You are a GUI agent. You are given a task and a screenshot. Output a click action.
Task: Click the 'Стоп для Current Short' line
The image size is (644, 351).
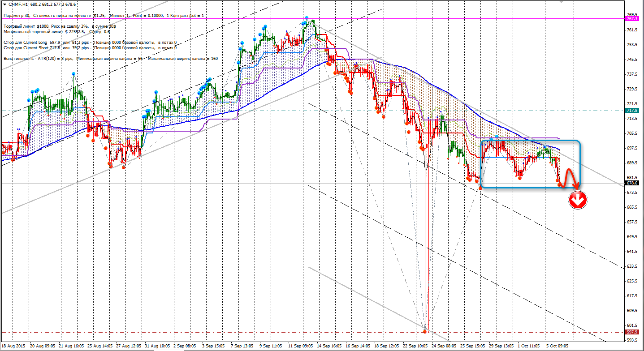coord(90,47)
